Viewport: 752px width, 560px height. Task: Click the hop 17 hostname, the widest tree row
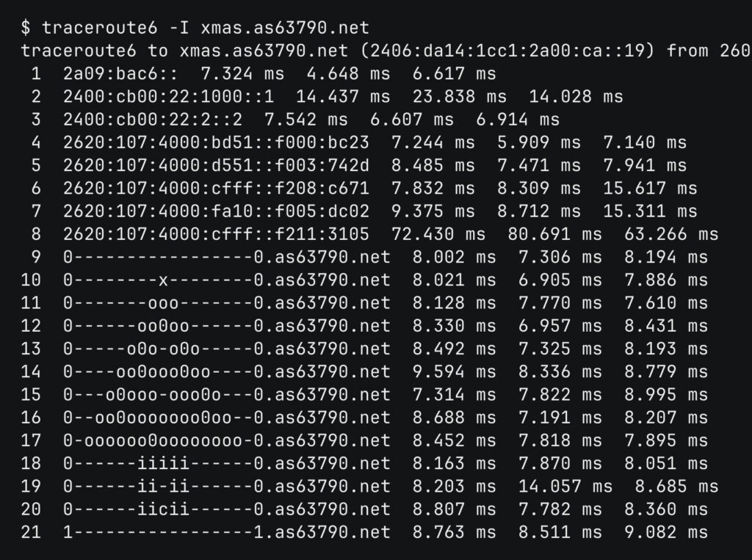(226, 441)
